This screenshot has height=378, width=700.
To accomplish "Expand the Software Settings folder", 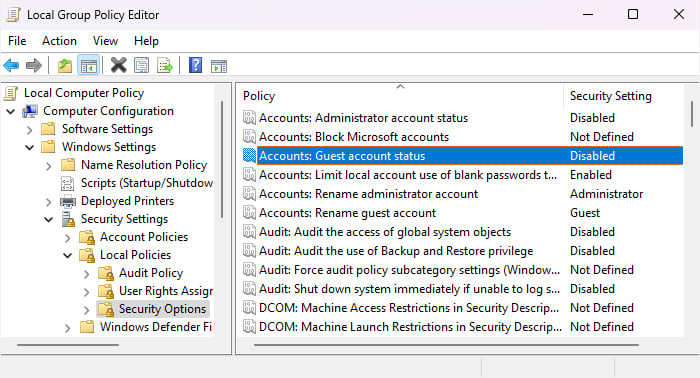I will (x=29, y=130).
